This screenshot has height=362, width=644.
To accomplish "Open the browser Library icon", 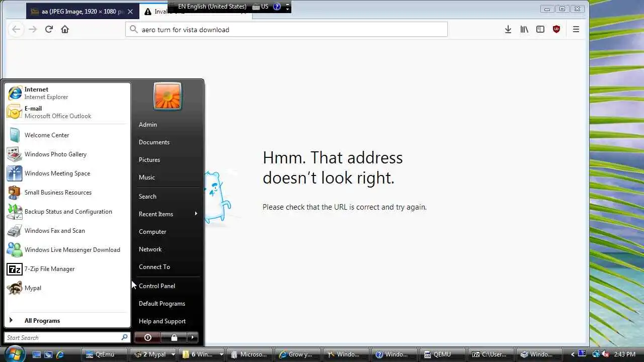I will 524,30.
